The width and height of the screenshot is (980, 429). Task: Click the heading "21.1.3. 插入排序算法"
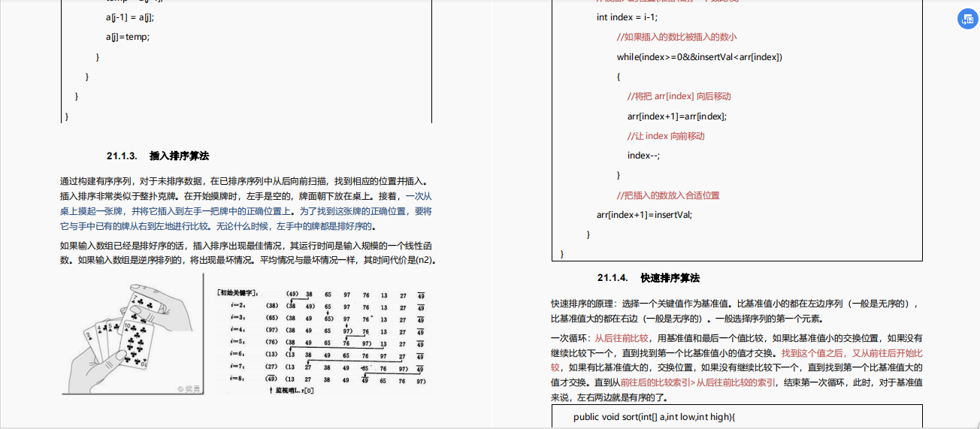(x=157, y=156)
